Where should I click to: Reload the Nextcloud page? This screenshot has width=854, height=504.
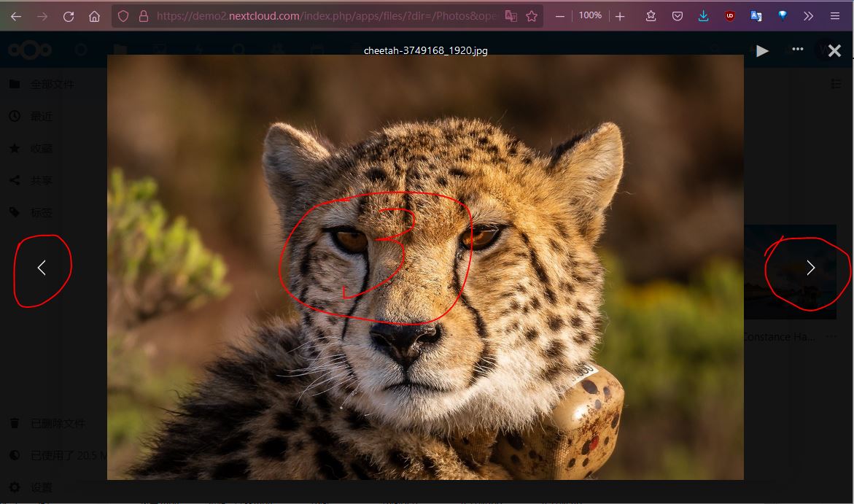[69, 16]
